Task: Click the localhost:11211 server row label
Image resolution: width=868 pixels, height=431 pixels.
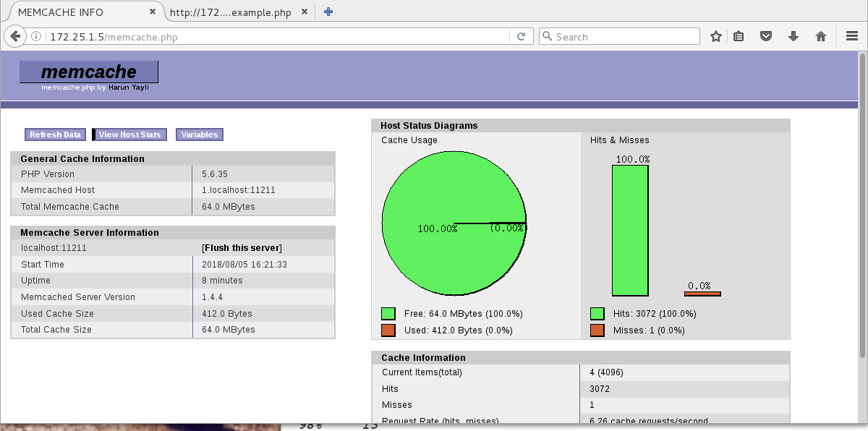Action: pos(54,248)
